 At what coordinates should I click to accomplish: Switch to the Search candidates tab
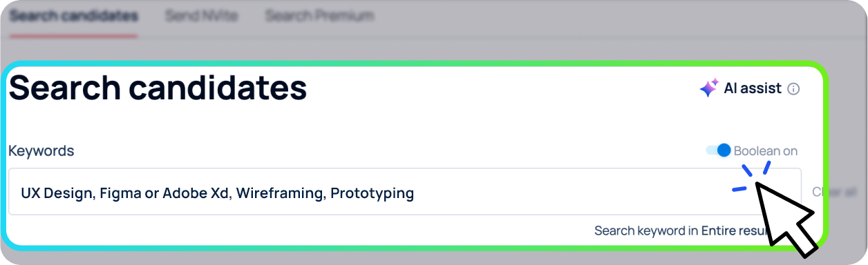point(73,15)
